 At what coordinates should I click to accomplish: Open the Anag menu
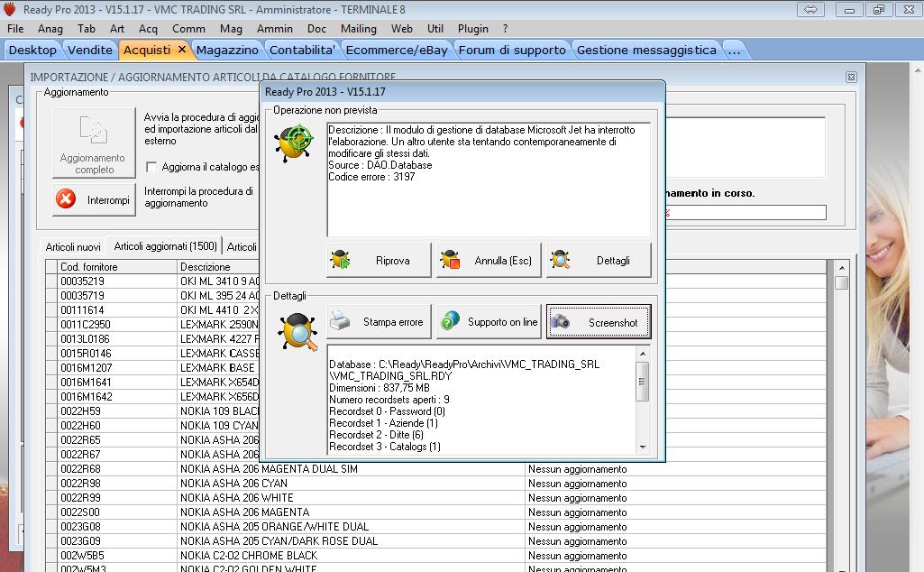tap(50, 28)
